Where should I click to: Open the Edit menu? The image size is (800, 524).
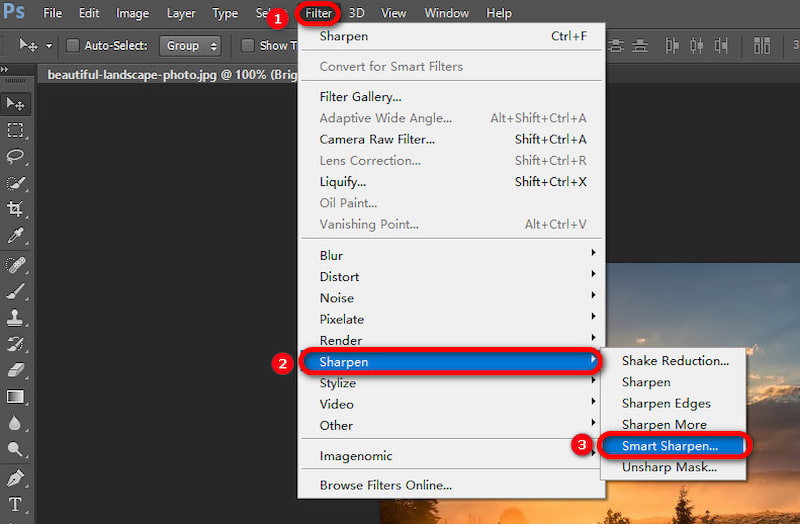[89, 13]
